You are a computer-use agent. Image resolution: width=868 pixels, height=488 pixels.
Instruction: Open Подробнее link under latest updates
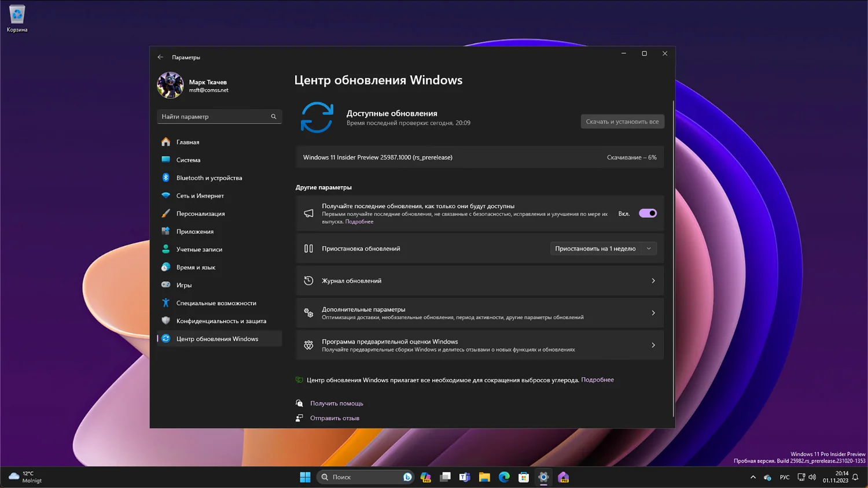[x=359, y=221]
